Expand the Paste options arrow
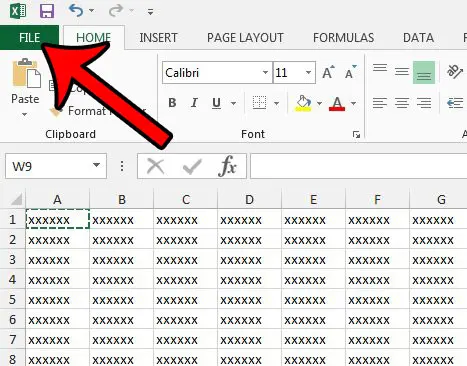Image resolution: width=467 pixels, height=366 pixels. pos(25,114)
